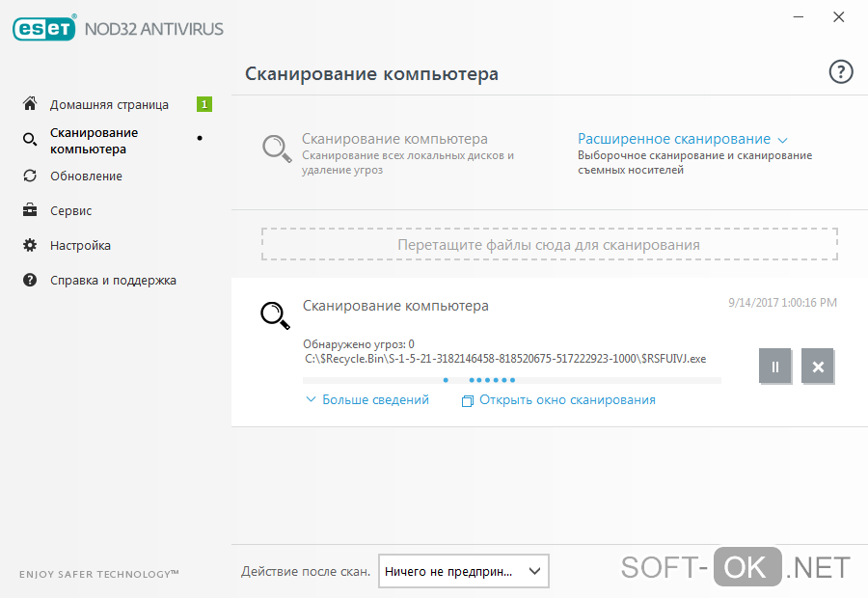Click the Действие после скан. label

pyautogui.click(x=306, y=571)
